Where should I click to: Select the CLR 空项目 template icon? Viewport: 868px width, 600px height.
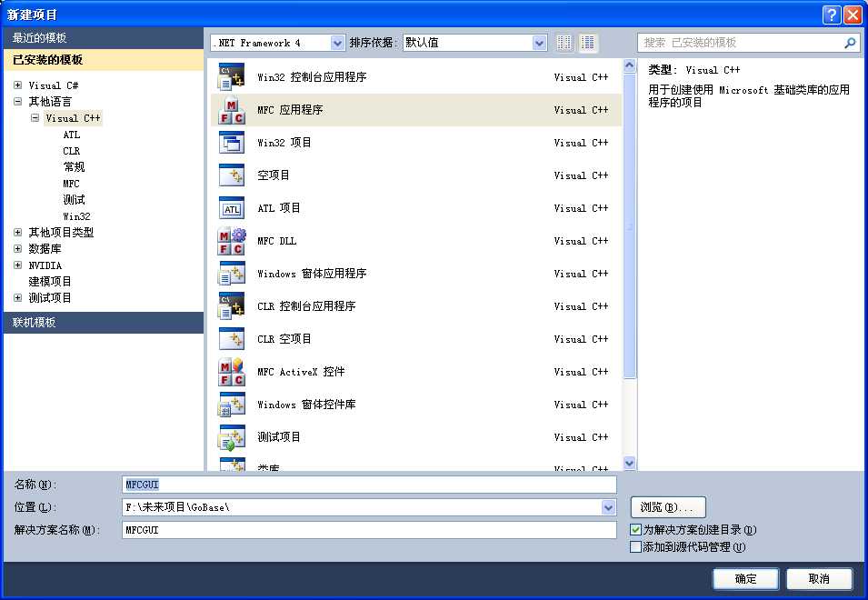pyautogui.click(x=232, y=339)
